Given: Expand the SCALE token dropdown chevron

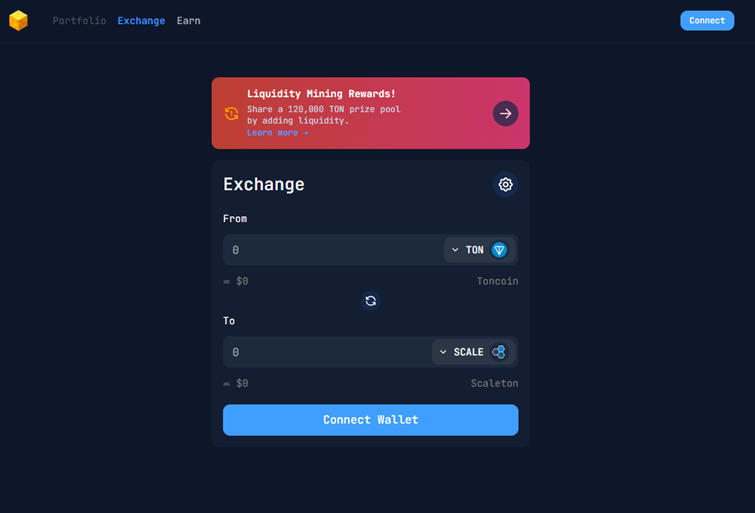Looking at the screenshot, I should (443, 352).
